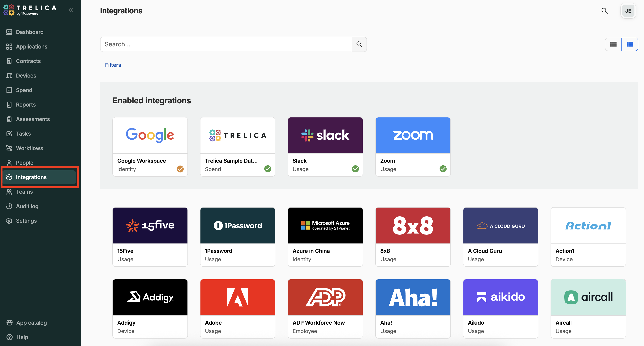Expand the Filters options
The image size is (644, 346).
(113, 65)
